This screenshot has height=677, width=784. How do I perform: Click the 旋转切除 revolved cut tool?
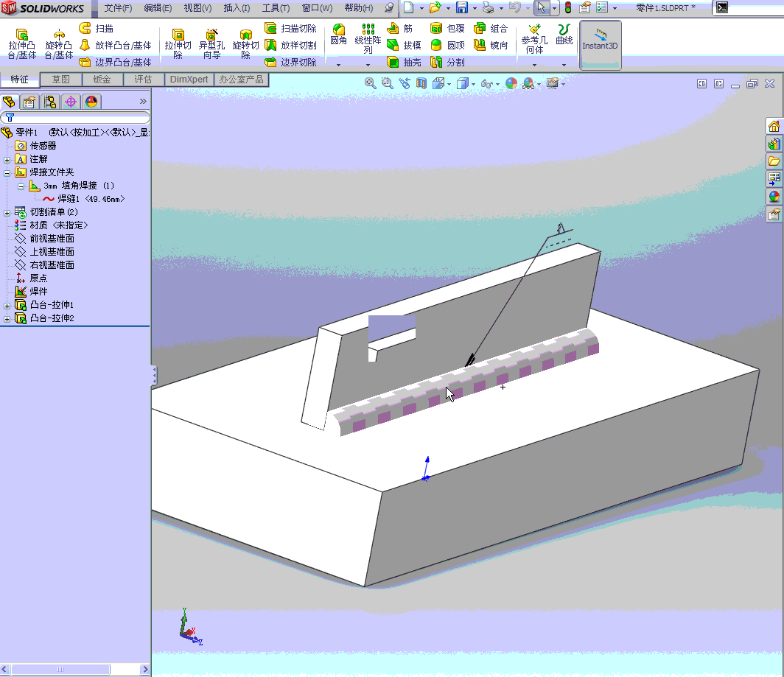click(245, 44)
